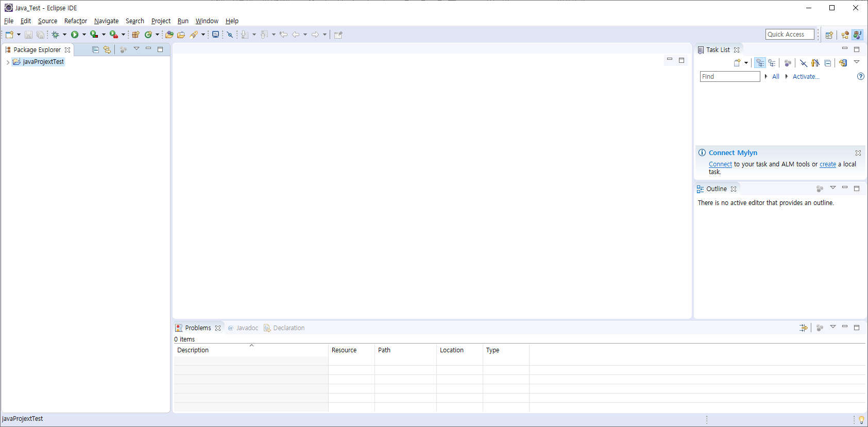Open Problems View Menu triangle
Screen dimensions: 868x427
click(x=833, y=327)
